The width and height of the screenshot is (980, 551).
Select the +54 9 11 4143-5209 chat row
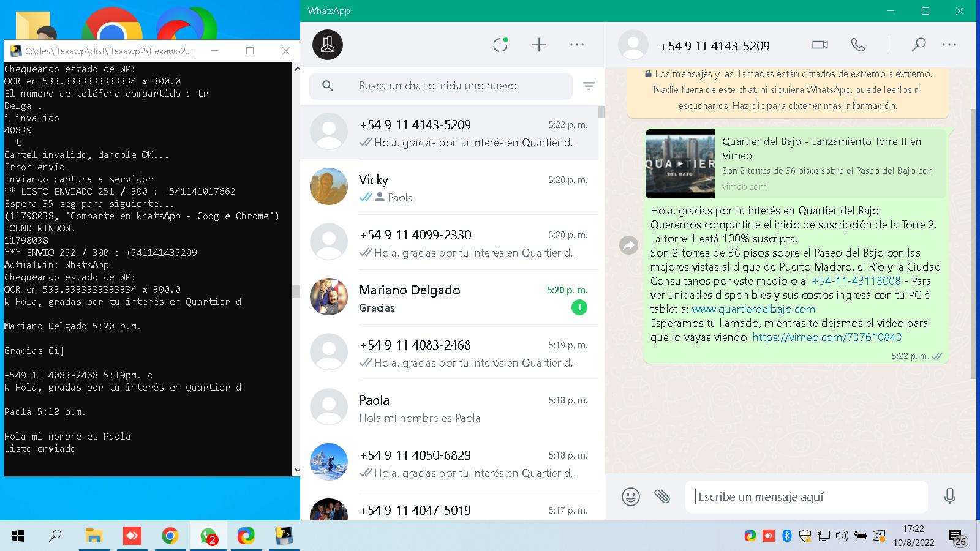click(x=449, y=132)
